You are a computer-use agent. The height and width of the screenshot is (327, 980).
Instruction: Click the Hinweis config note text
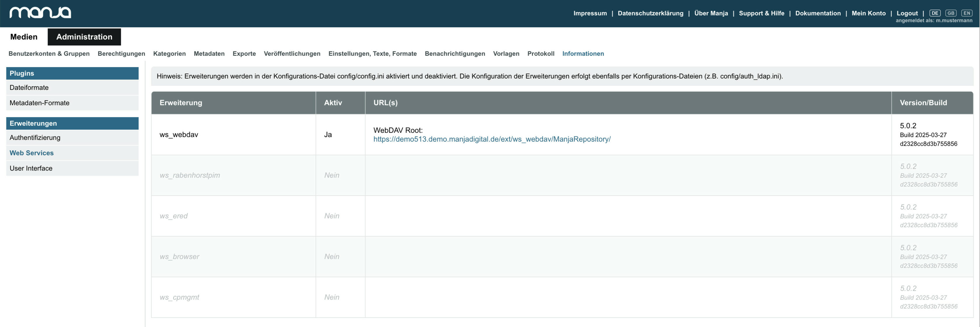[x=470, y=76]
